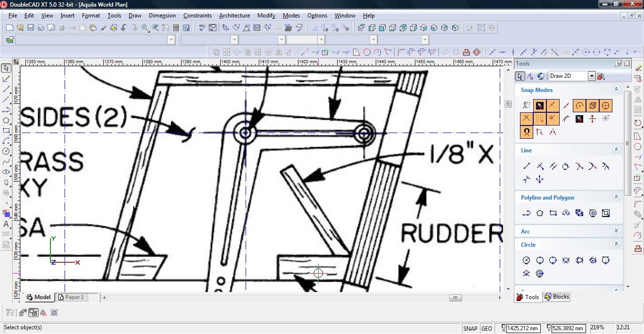The image size is (644, 334).
Task: Click the horizontal scrollbar thumb below the drawing
Action: (455, 298)
